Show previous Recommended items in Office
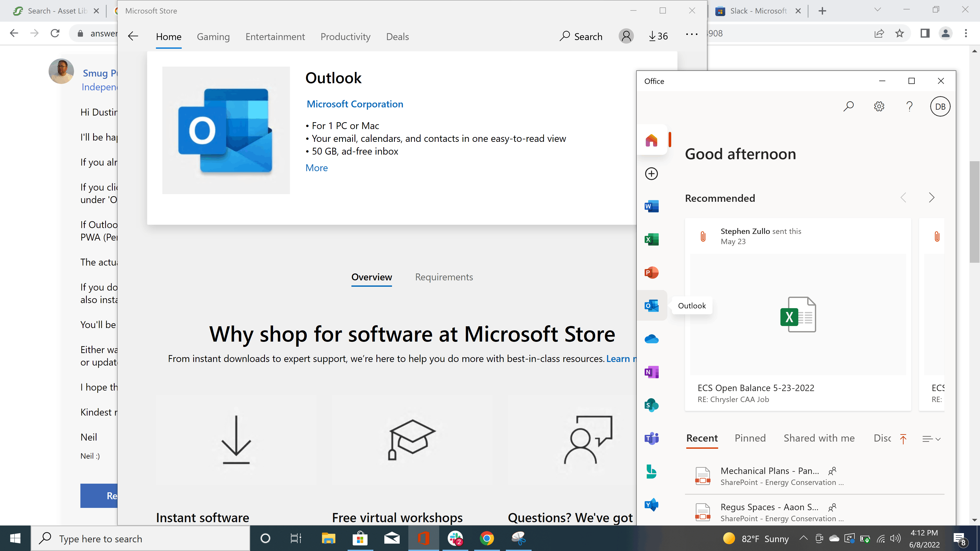Image resolution: width=980 pixels, height=551 pixels. [x=903, y=198]
